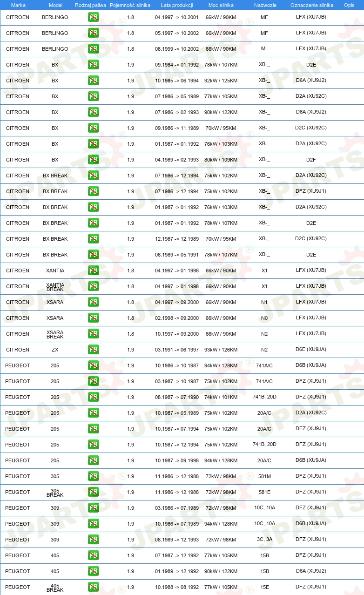Click fuel icon in Peugeot 405 90kW / 122KM row
364x595 pixels.
click(93, 571)
